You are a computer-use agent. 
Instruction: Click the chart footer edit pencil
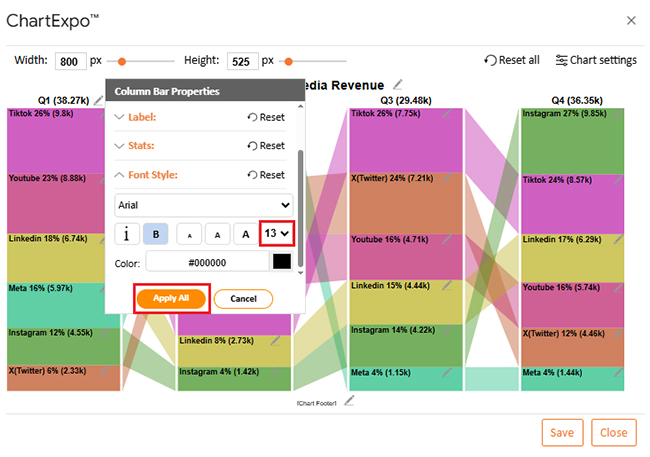click(349, 401)
